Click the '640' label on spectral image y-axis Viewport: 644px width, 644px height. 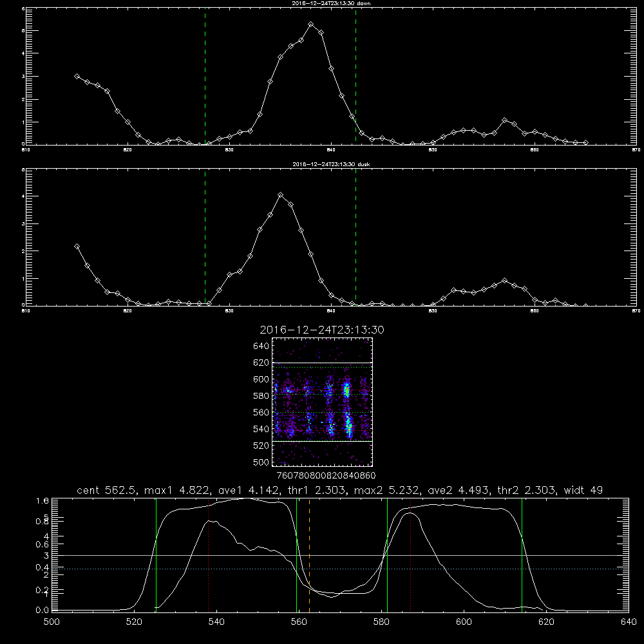tap(261, 346)
